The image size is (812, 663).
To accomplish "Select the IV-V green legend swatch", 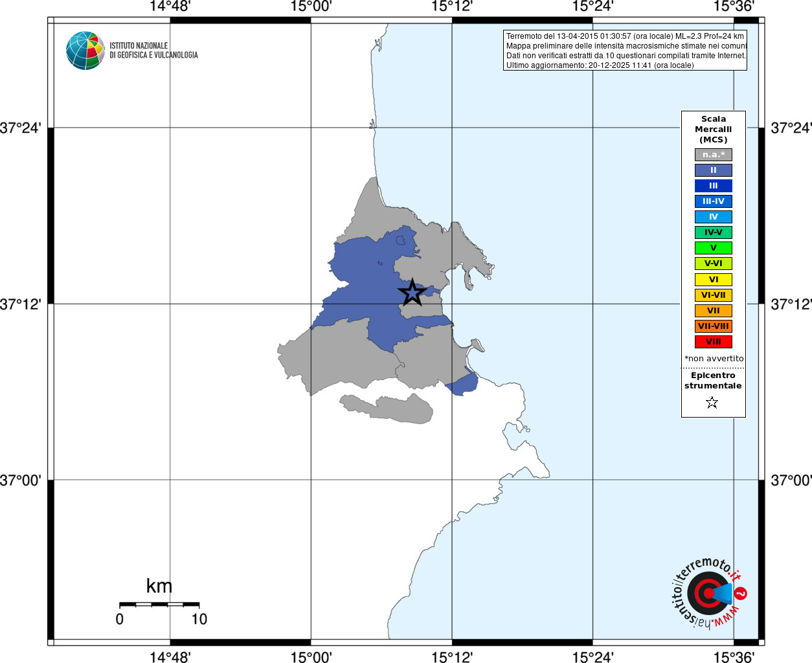I will tap(713, 232).
